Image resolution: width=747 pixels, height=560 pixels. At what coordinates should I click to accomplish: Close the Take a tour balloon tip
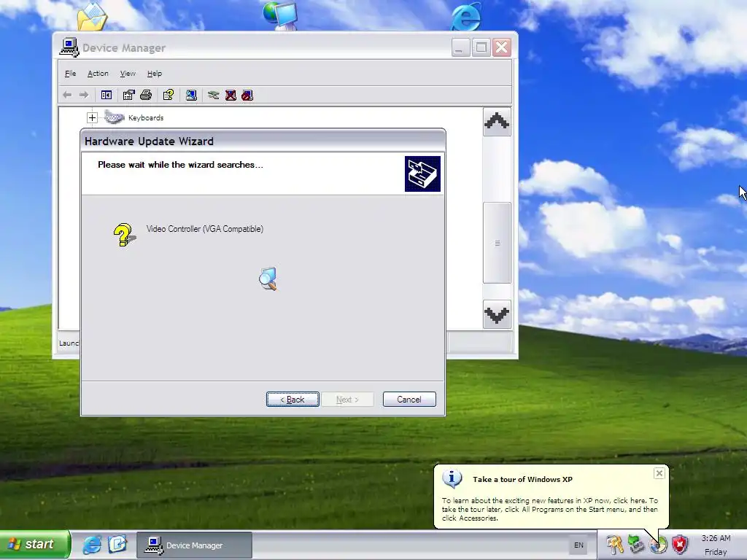(659, 473)
